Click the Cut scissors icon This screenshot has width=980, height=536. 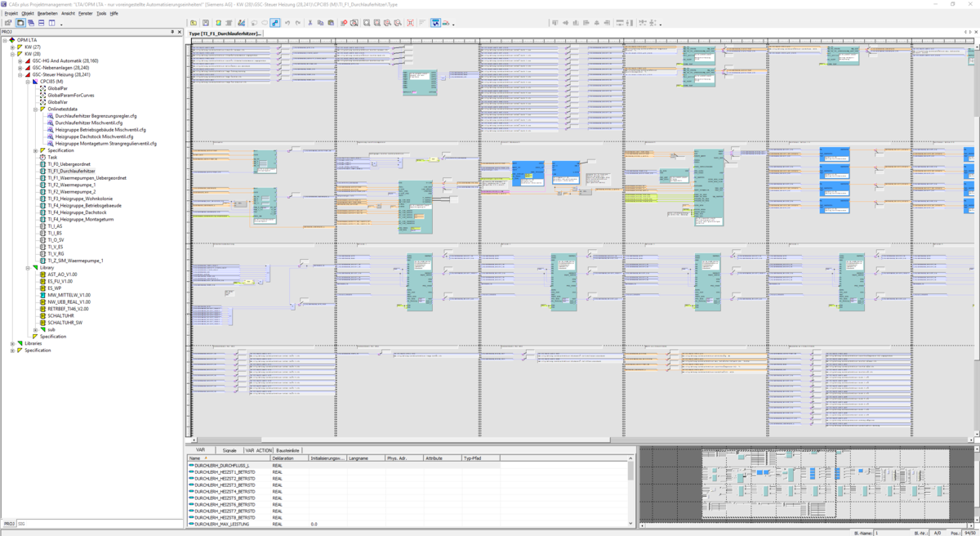310,23
